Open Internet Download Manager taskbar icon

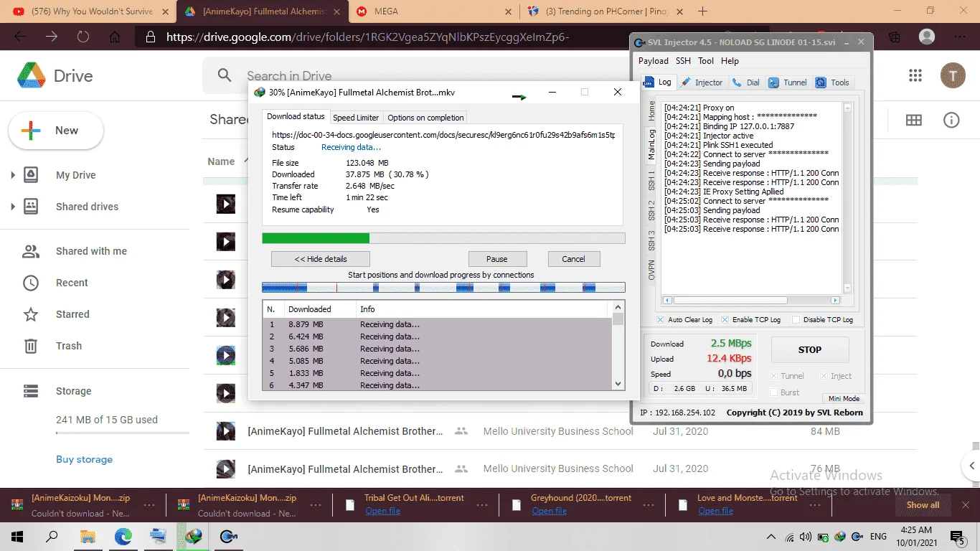point(193,536)
